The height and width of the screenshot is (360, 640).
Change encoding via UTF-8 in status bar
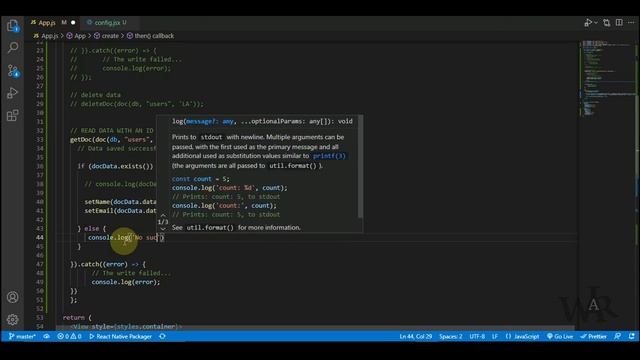(477, 336)
